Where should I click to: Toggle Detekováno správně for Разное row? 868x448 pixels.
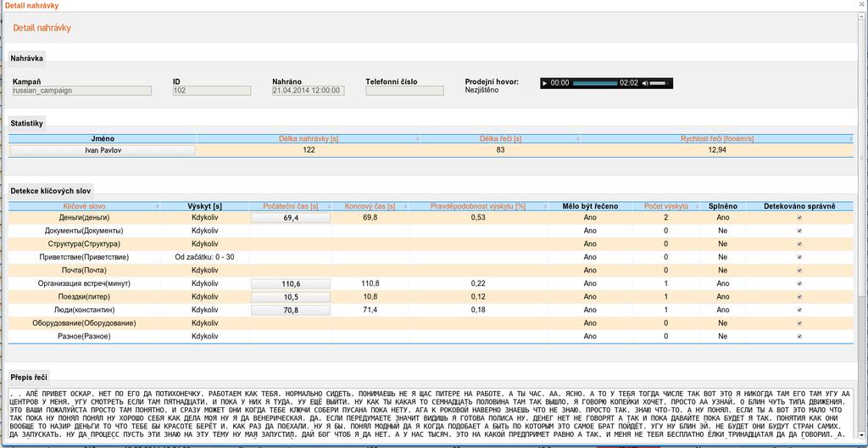(799, 337)
